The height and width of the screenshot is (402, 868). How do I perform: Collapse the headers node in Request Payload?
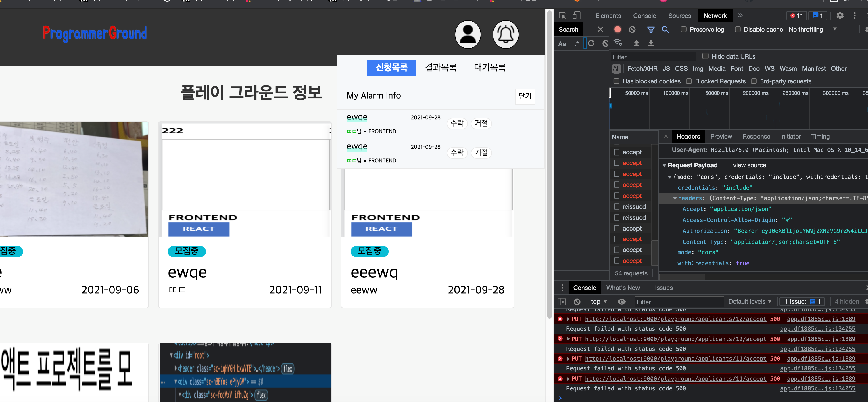tap(674, 198)
